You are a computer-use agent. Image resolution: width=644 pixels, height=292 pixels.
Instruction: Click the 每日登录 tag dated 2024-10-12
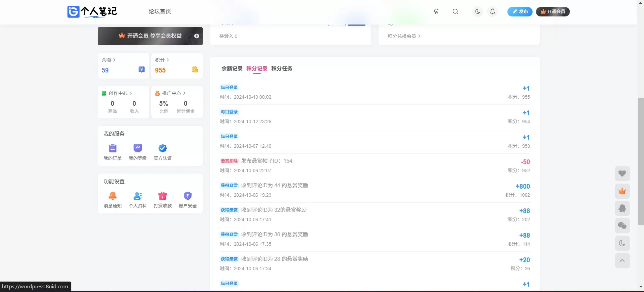(229, 112)
